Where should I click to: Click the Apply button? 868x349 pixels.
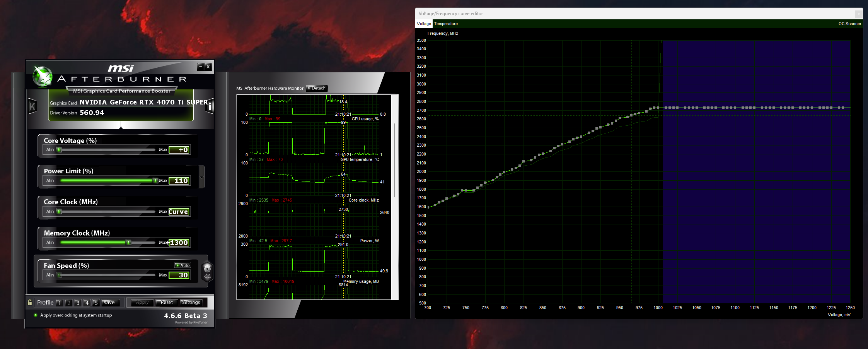click(x=142, y=303)
